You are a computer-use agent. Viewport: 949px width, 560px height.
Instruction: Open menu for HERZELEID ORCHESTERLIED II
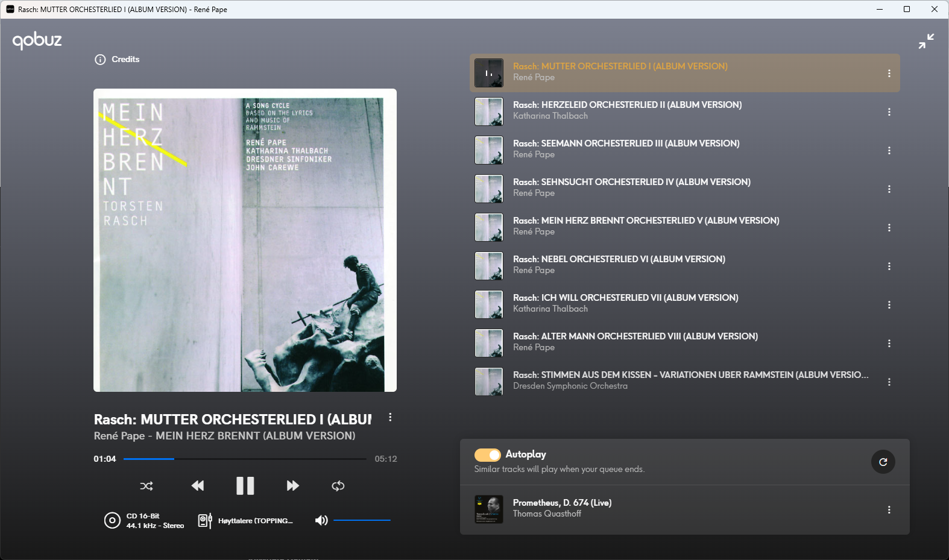889,112
